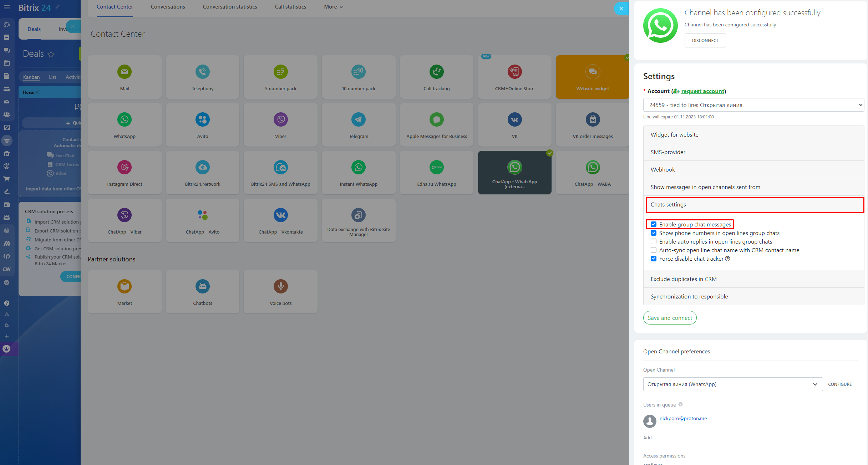Open the More tab menu

tap(333, 7)
